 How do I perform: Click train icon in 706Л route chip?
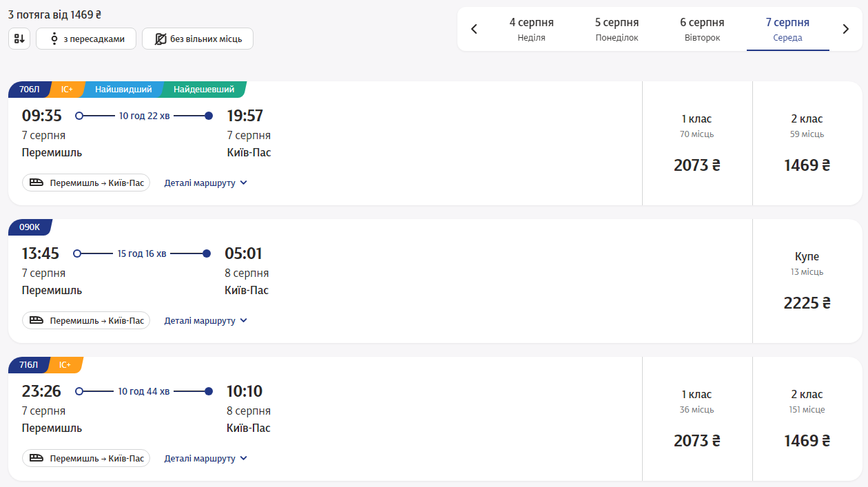pos(37,183)
